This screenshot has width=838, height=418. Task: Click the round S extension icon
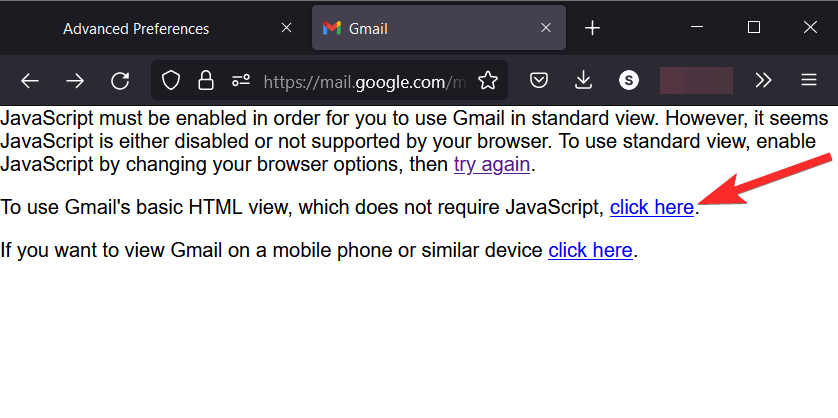629,81
